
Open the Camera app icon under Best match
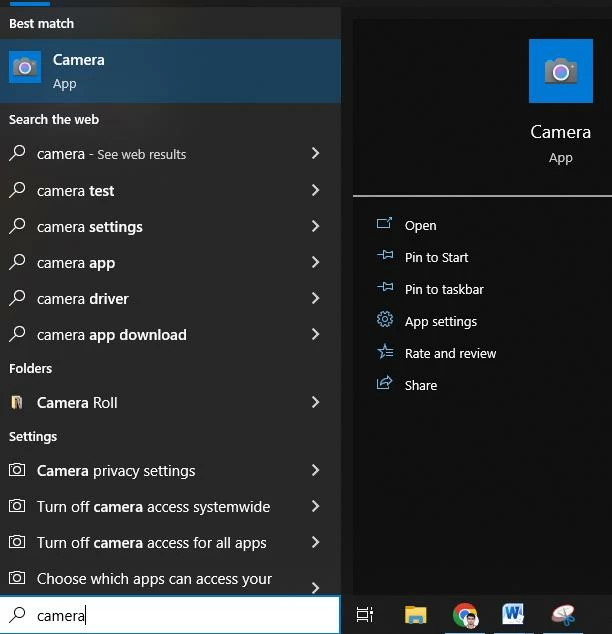coord(25,70)
